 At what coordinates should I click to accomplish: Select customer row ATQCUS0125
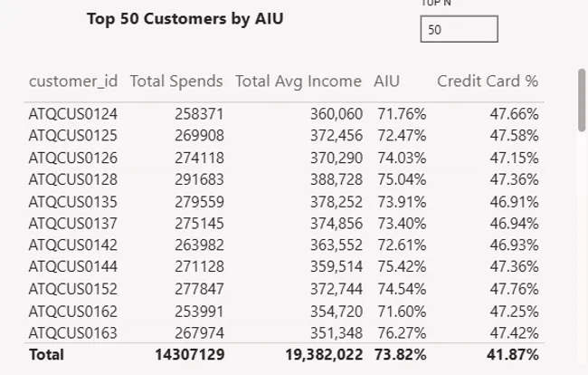(284, 136)
